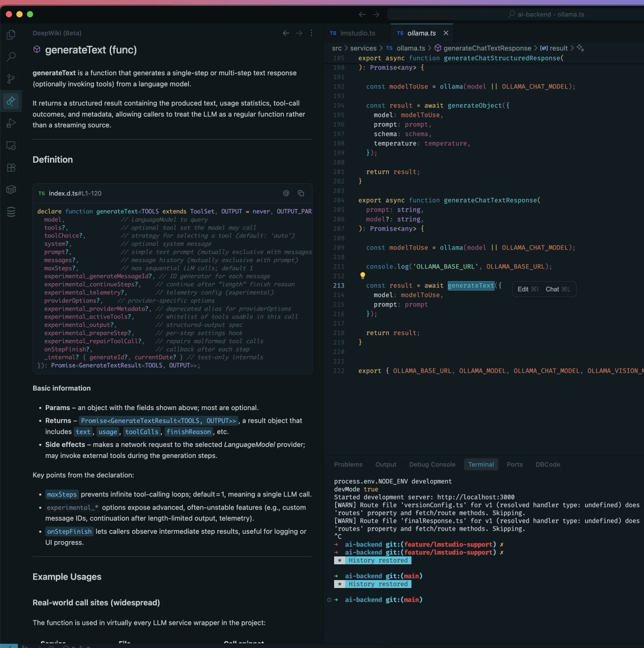This screenshot has width=644, height=648.
Task: Click the lightbulb code action on line 213
Action: pyautogui.click(x=363, y=275)
